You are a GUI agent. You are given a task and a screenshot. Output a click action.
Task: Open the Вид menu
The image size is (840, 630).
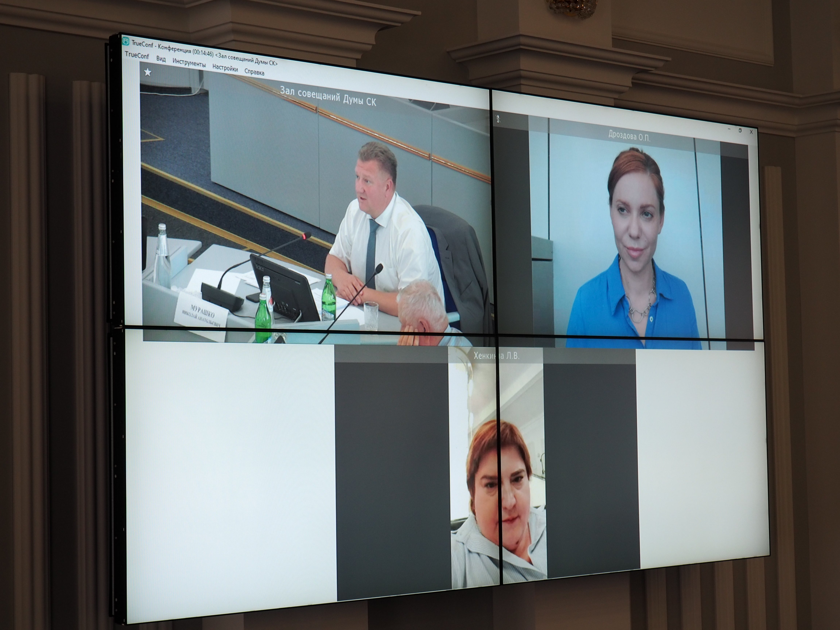pyautogui.click(x=161, y=59)
